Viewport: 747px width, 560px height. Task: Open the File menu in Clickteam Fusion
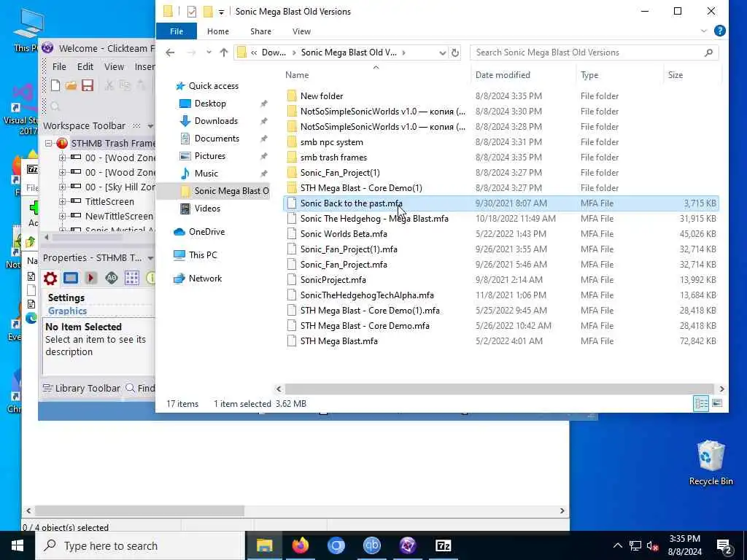(59, 66)
